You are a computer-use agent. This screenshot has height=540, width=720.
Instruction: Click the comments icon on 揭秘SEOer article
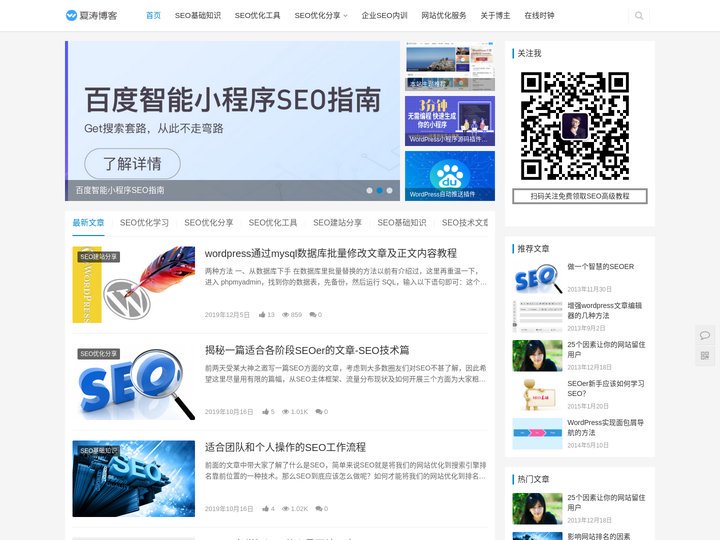tap(319, 411)
